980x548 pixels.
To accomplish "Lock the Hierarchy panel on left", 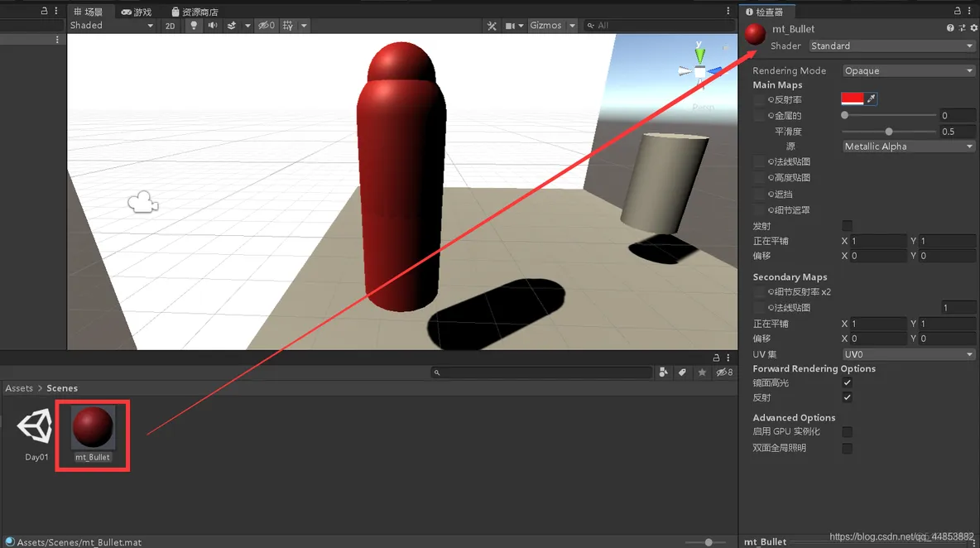I will click(44, 11).
